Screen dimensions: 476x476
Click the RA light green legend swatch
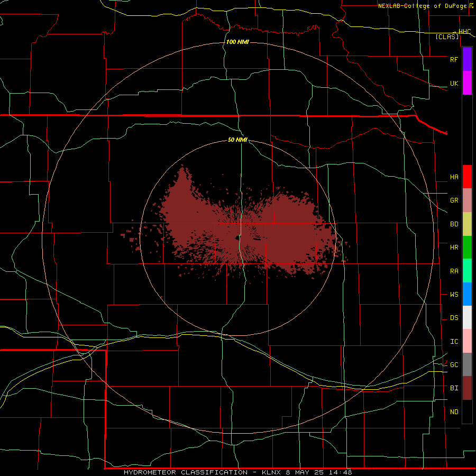(467, 271)
